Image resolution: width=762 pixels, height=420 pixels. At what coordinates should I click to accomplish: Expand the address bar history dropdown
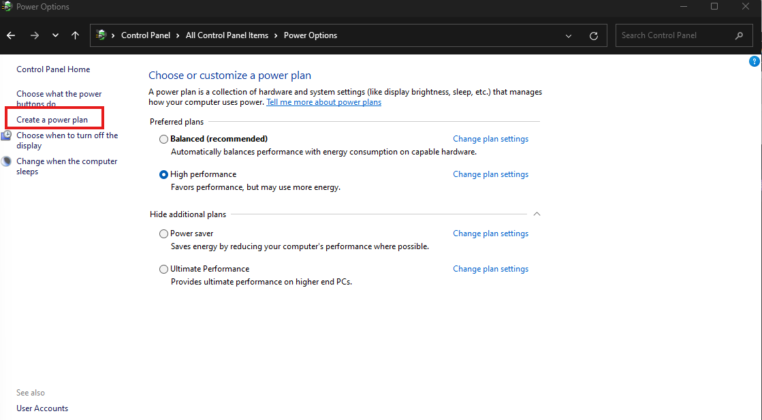(568, 36)
